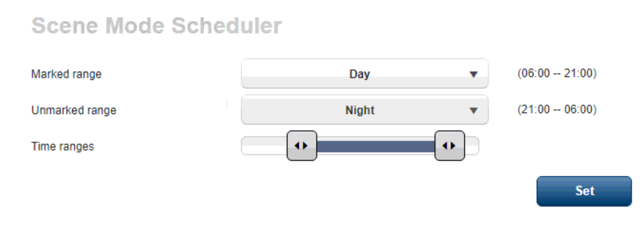Click the 21:00 end time beside Day
Image resolution: width=644 pixels, height=231 pixels.
[x=579, y=74]
